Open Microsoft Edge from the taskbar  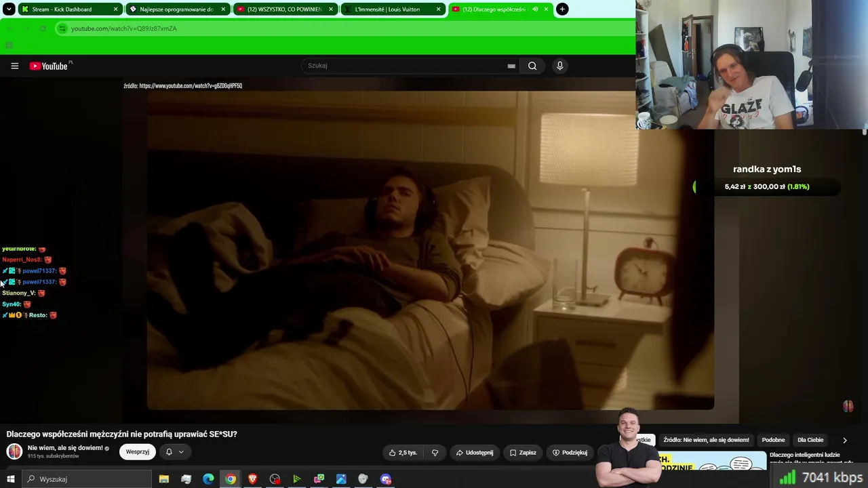click(208, 479)
